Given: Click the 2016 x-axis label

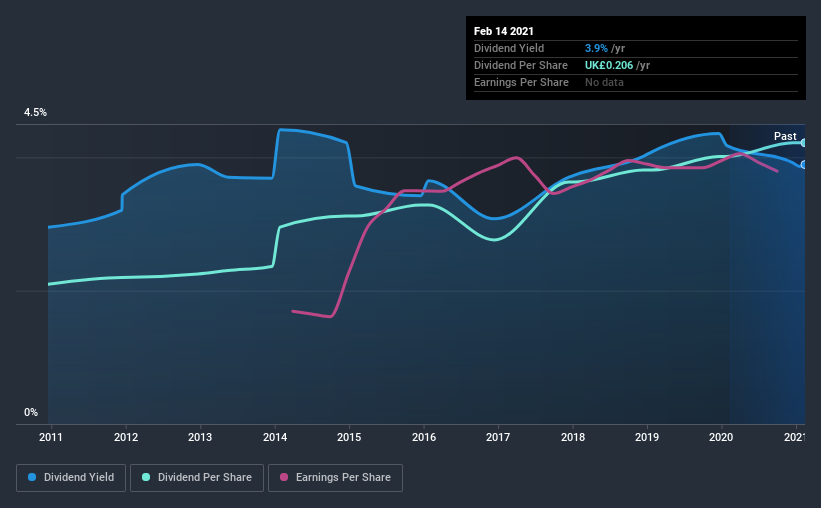Looking at the screenshot, I should click(x=424, y=437).
